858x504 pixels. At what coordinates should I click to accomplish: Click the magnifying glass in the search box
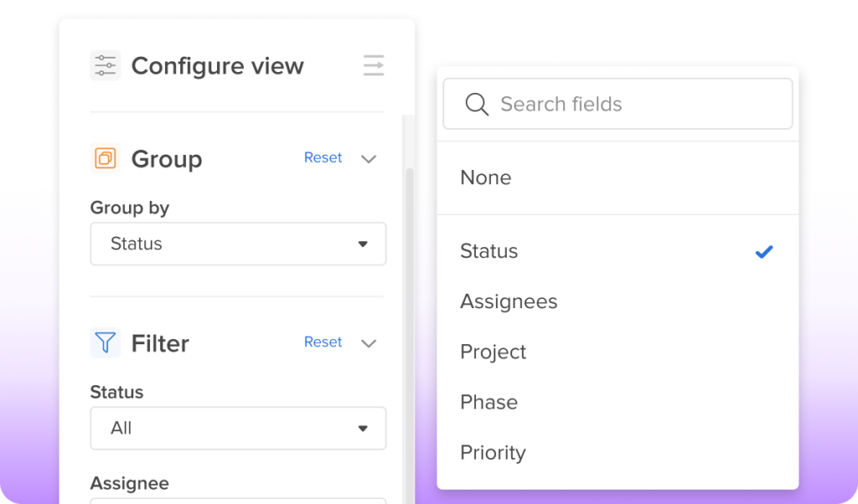477,104
